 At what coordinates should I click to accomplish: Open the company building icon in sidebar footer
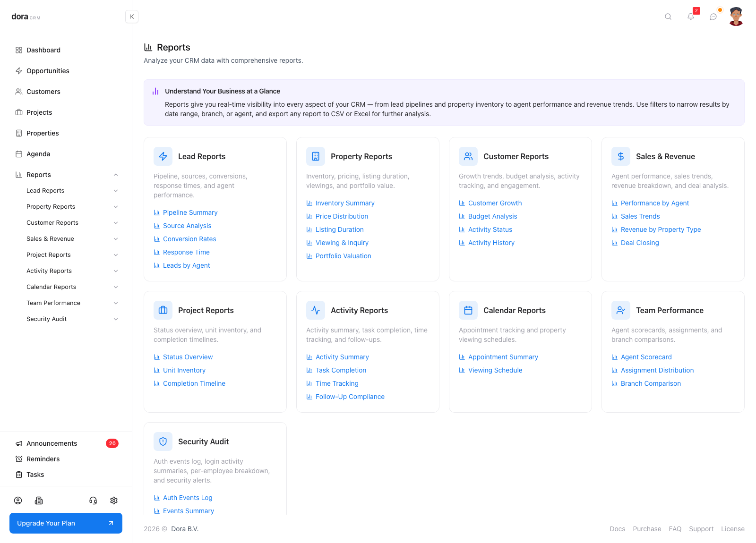(x=39, y=501)
